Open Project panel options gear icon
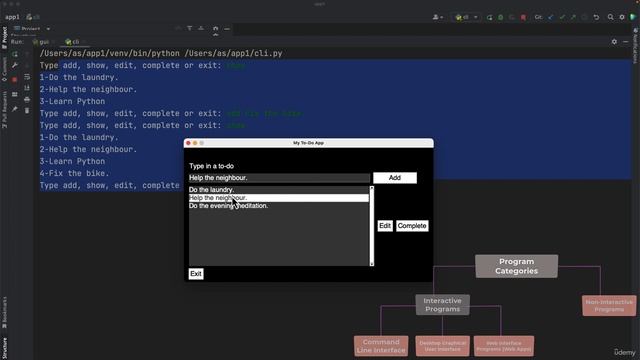This screenshot has height=360, width=640. point(216,29)
